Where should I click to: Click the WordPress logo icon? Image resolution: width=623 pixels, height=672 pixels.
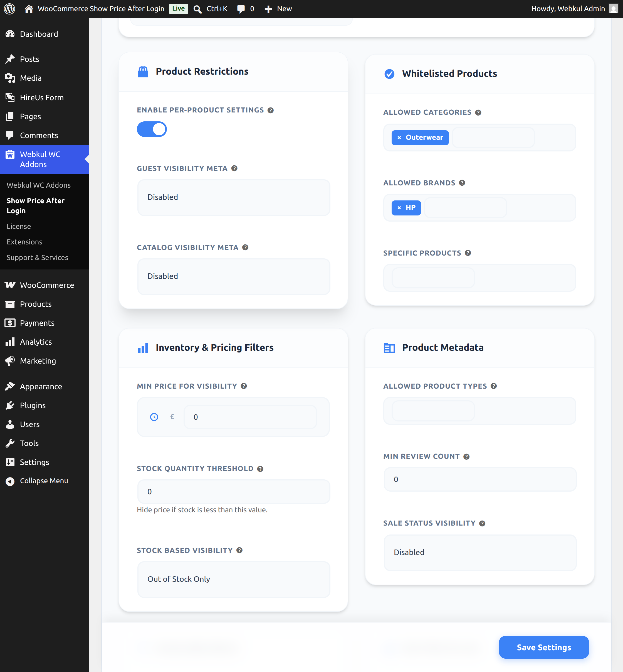coord(9,9)
